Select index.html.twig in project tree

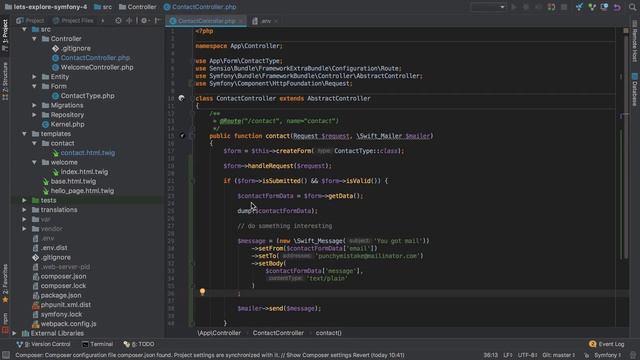tap(84, 172)
